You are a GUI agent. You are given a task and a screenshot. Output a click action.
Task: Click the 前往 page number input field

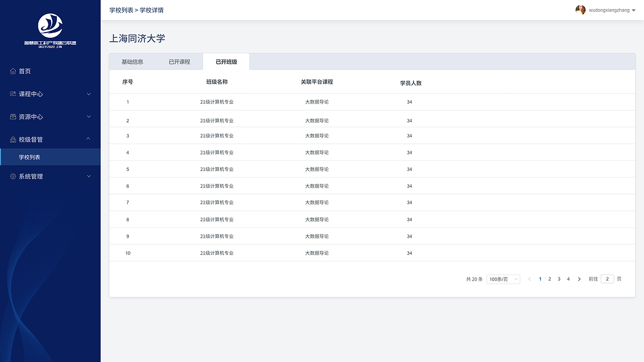pyautogui.click(x=607, y=279)
